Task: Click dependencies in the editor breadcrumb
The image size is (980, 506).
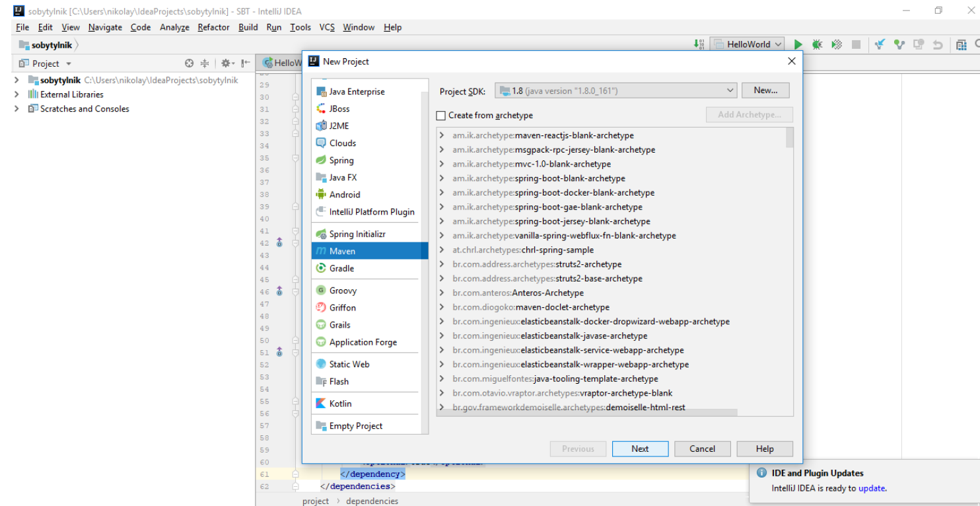Action: tap(372, 501)
